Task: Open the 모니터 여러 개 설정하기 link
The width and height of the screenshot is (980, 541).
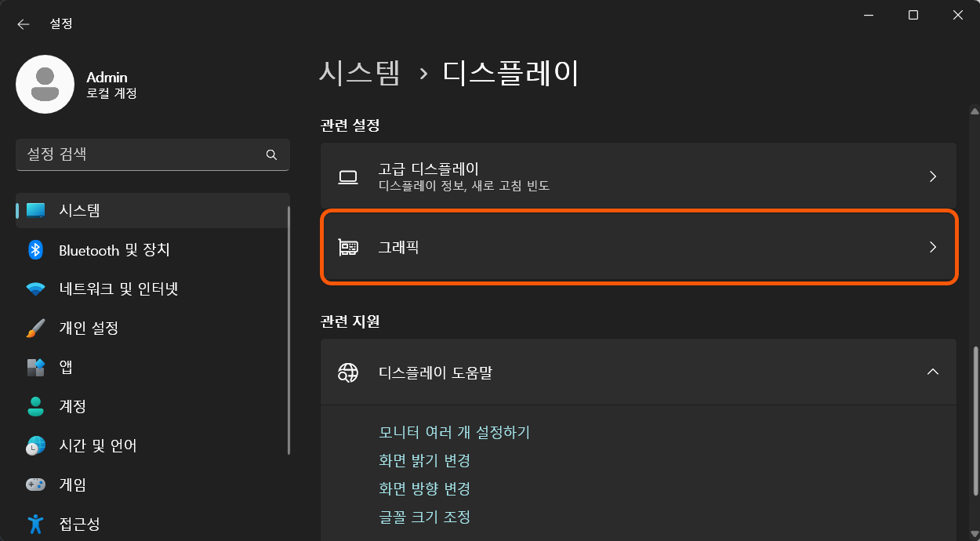Action: coord(454,432)
